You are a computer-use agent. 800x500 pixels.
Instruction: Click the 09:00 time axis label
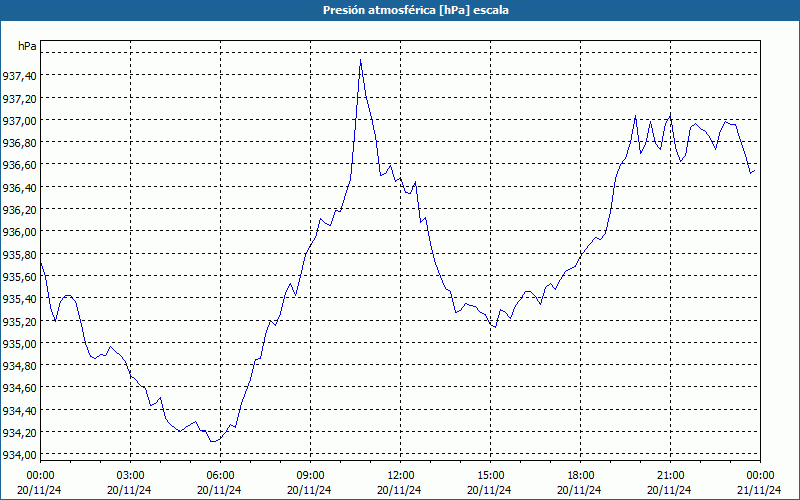310,476
